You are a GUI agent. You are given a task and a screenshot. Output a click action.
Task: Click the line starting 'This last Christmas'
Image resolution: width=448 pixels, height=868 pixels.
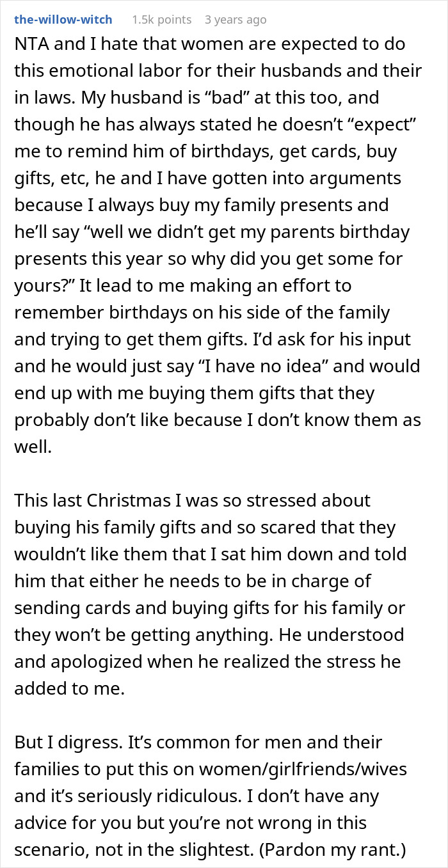(193, 500)
